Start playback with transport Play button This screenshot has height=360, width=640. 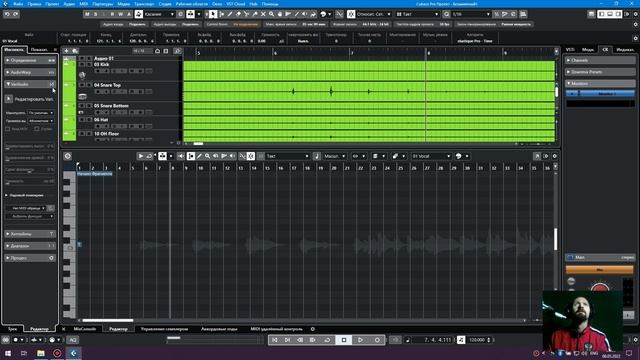pos(360,340)
